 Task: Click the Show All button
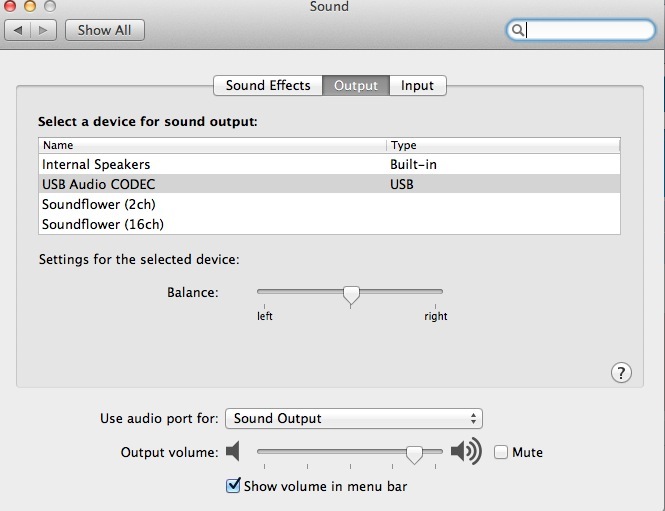click(105, 30)
